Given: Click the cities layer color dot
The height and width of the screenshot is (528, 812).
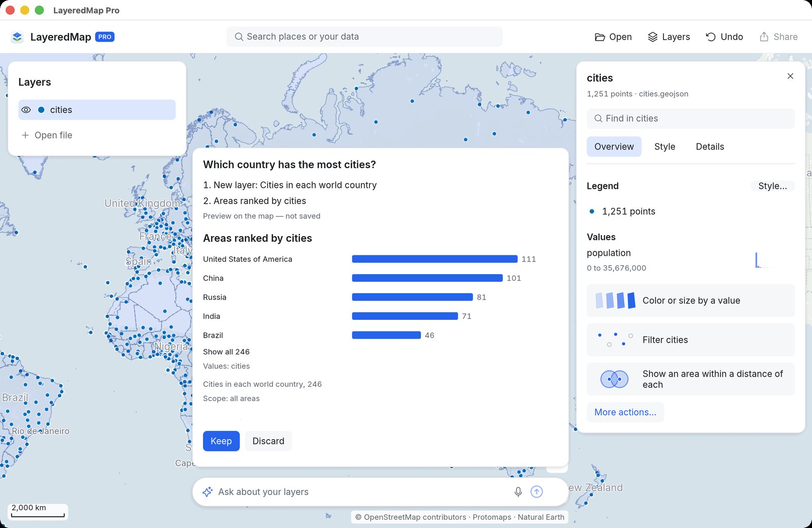Looking at the screenshot, I should coord(41,110).
